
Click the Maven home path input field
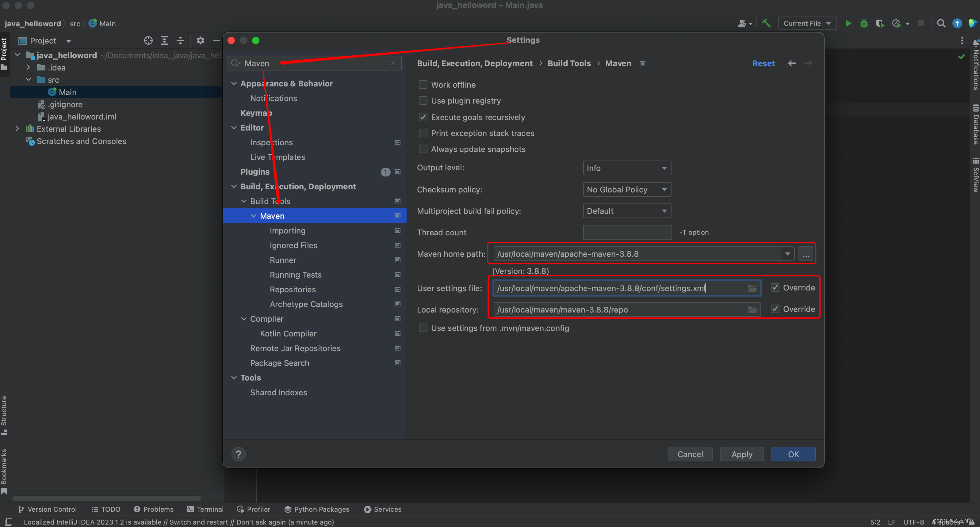click(x=639, y=254)
